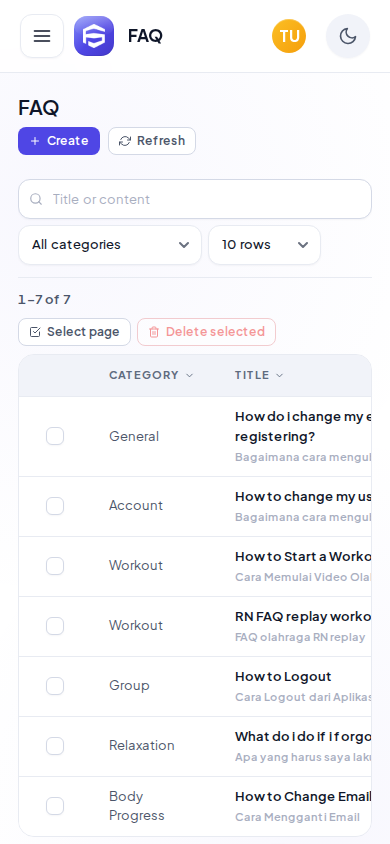The width and height of the screenshot is (390, 844).
Task: Check the General category row checkbox
Action: (x=55, y=436)
